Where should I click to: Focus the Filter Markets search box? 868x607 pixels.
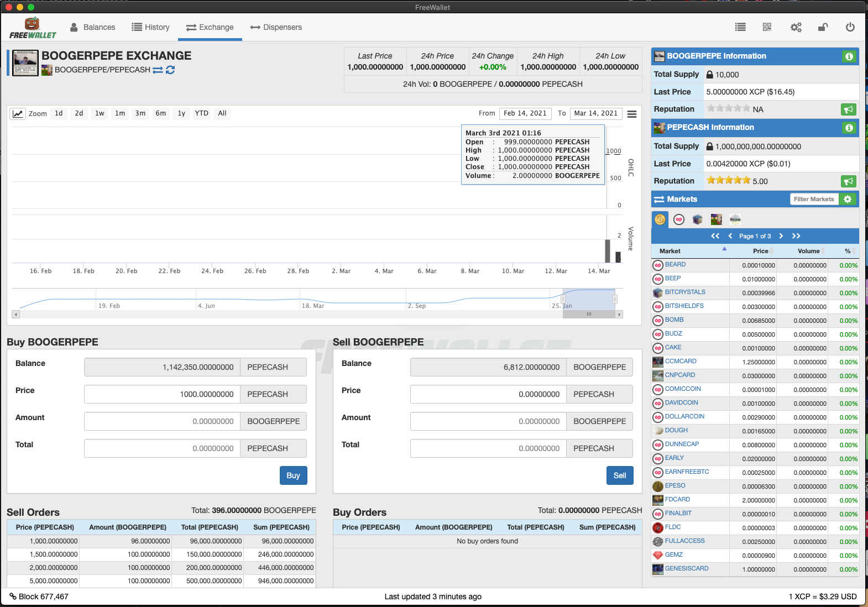click(814, 199)
